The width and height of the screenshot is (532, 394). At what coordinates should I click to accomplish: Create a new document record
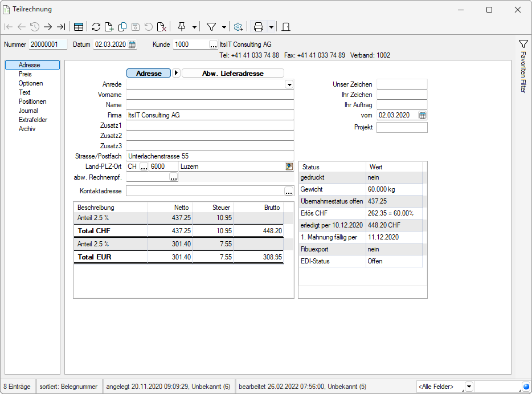coord(109,27)
